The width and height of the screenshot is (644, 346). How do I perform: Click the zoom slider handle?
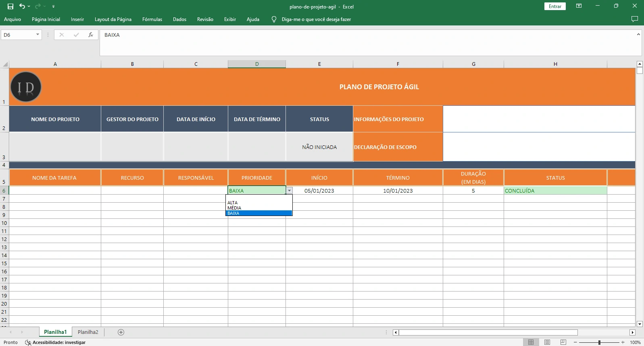click(599, 342)
